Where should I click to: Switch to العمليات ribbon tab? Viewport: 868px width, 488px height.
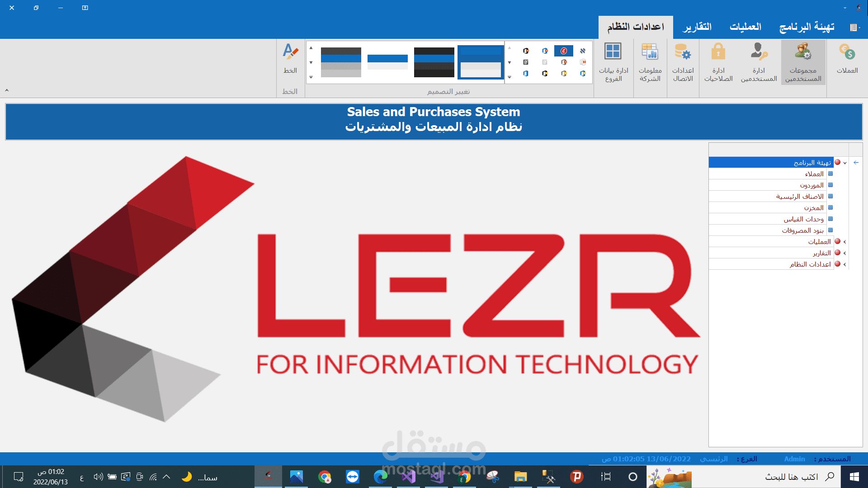pos(745,27)
